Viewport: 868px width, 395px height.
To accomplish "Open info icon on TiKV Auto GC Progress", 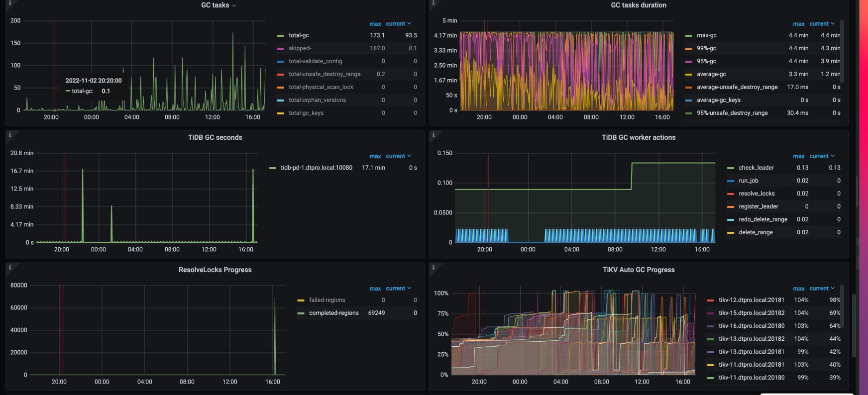I will pyautogui.click(x=434, y=267).
